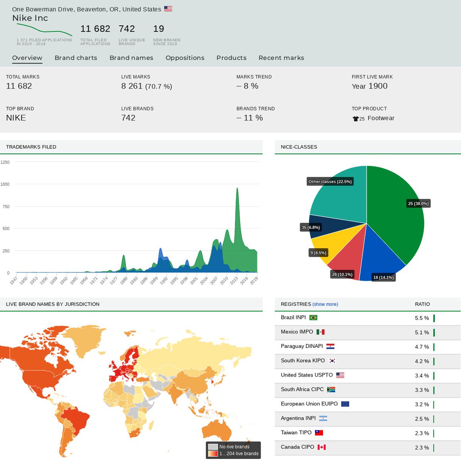Click the 35 (6.8%) pie label
The width and height of the screenshot is (461, 476).
tap(311, 227)
